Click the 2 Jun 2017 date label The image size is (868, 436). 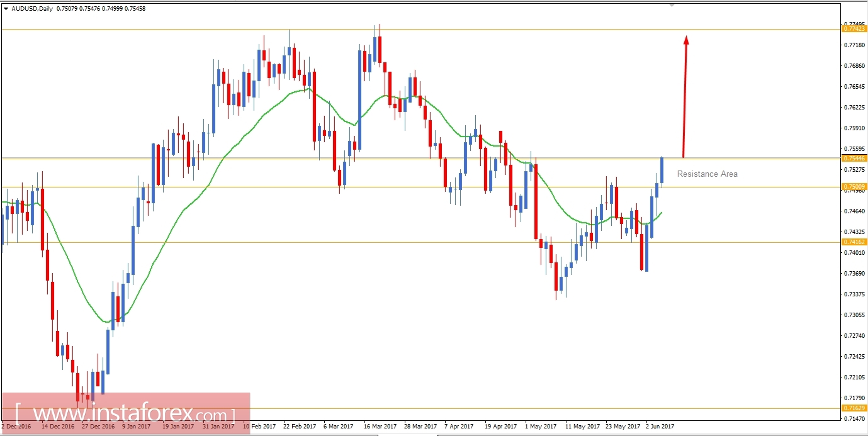click(660, 426)
